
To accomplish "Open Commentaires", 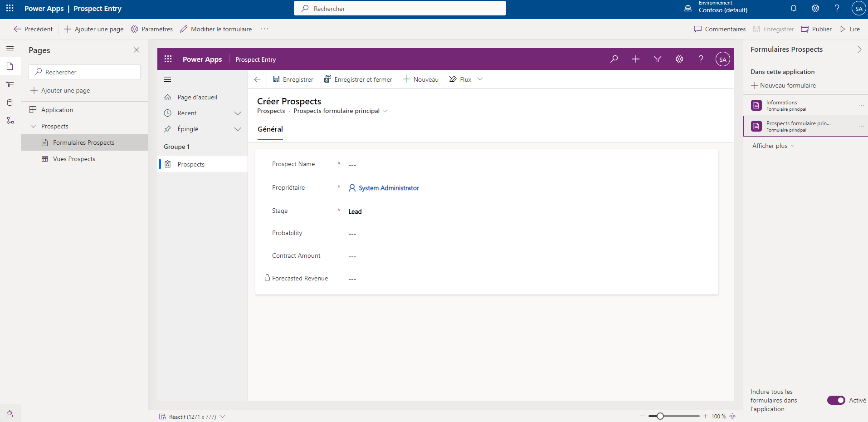I will pyautogui.click(x=720, y=29).
